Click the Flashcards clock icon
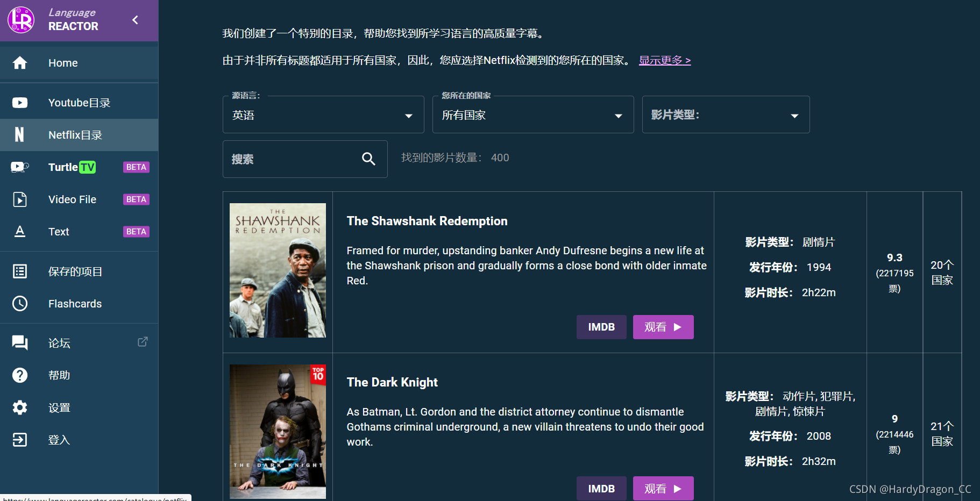The width and height of the screenshot is (980, 501). click(20, 304)
